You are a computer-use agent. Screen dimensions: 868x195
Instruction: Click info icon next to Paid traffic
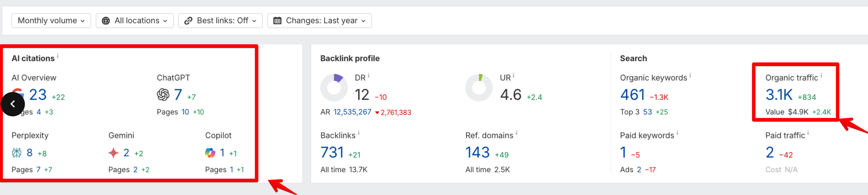pyautogui.click(x=808, y=133)
